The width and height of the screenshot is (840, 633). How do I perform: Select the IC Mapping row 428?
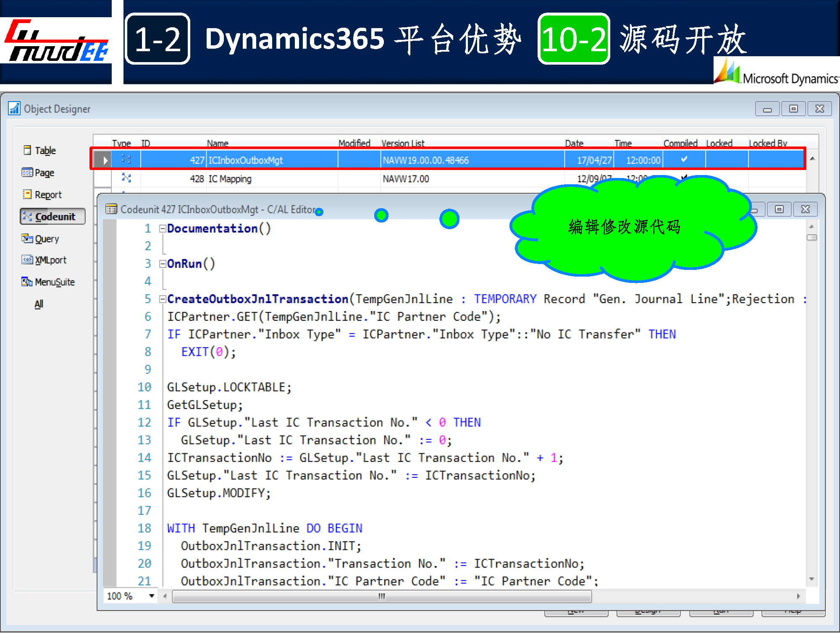[230, 179]
